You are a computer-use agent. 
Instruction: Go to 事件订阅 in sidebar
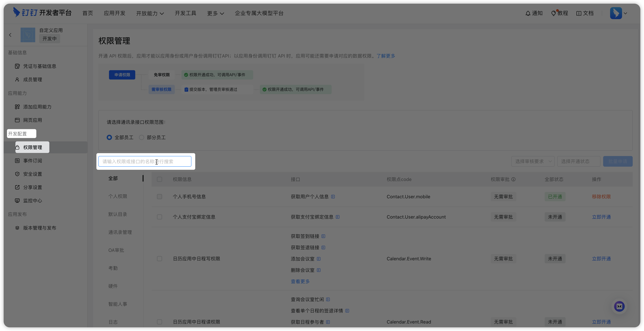pos(33,161)
